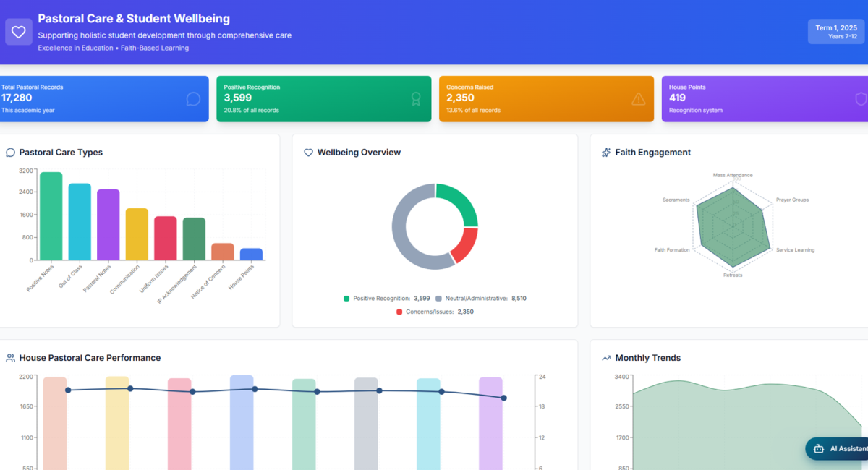868x470 pixels.
Task: Click the Term 1, 2025 badge
Action: click(x=836, y=32)
